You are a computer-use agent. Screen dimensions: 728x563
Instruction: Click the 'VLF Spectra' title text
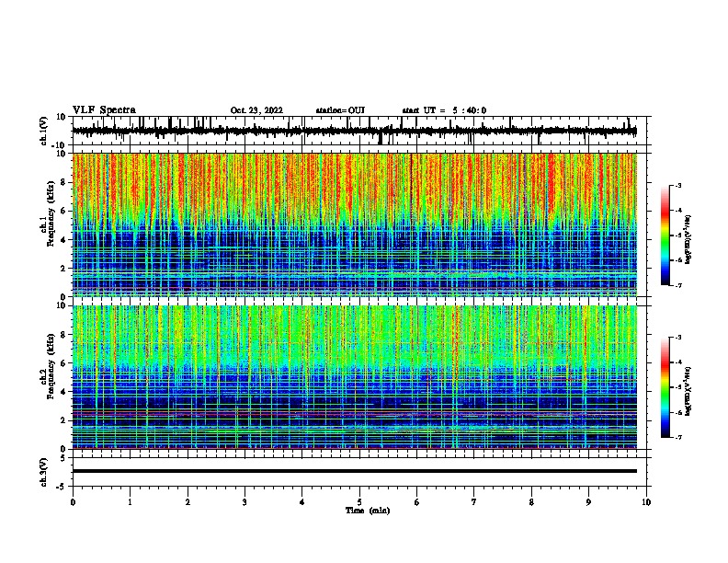[x=104, y=110]
